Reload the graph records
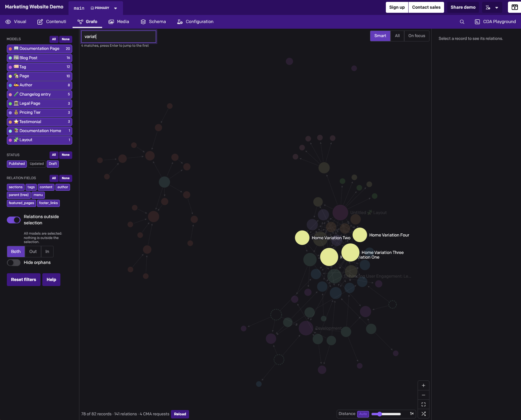This screenshot has height=420, width=521. 180,414
